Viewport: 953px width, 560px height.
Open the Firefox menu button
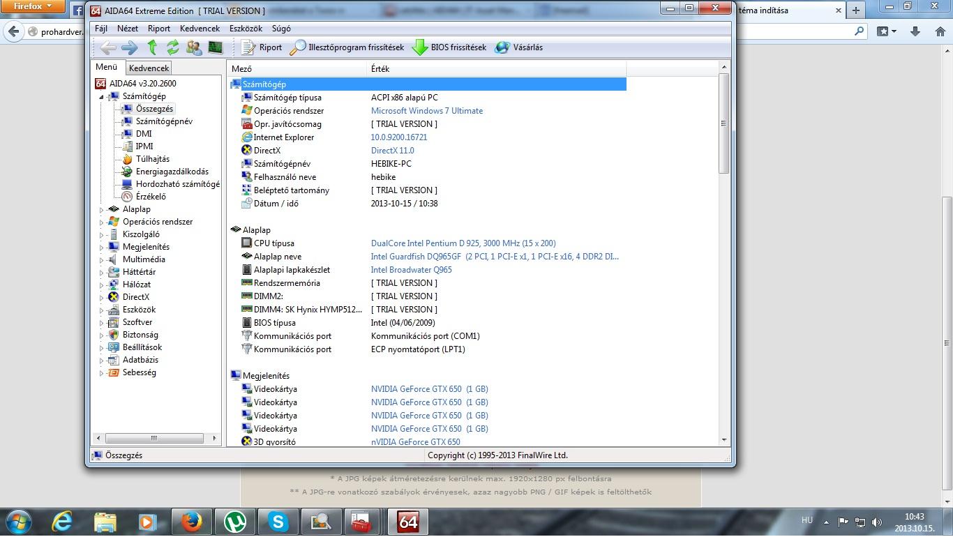click(x=33, y=6)
